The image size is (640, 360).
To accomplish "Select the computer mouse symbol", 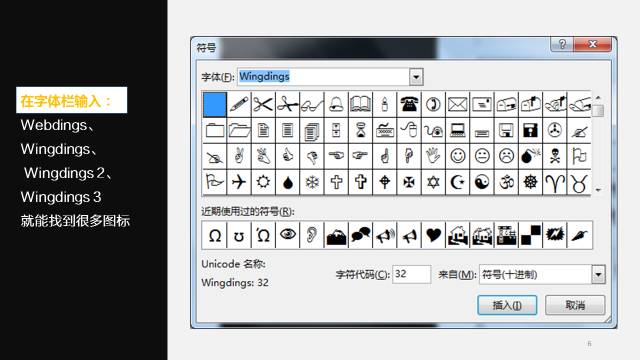I will [x=409, y=131].
